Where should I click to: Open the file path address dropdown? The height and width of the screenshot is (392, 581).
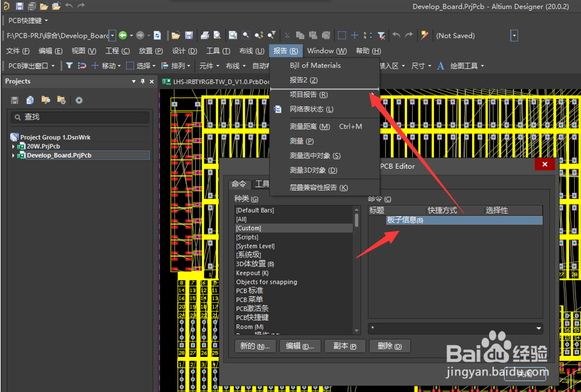click(x=113, y=36)
